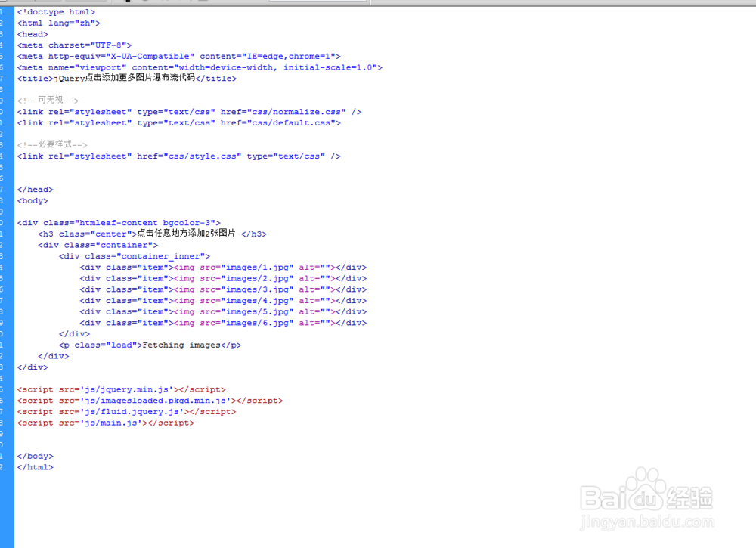This screenshot has width=756, height=548.
Task: Click the '<!doctype html>' line
Action: point(56,12)
